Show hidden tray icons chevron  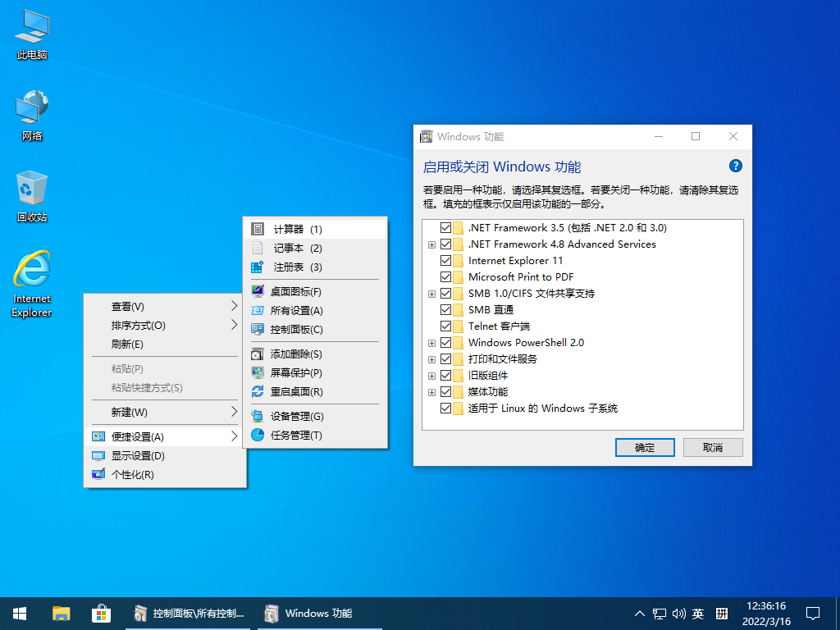640,614
